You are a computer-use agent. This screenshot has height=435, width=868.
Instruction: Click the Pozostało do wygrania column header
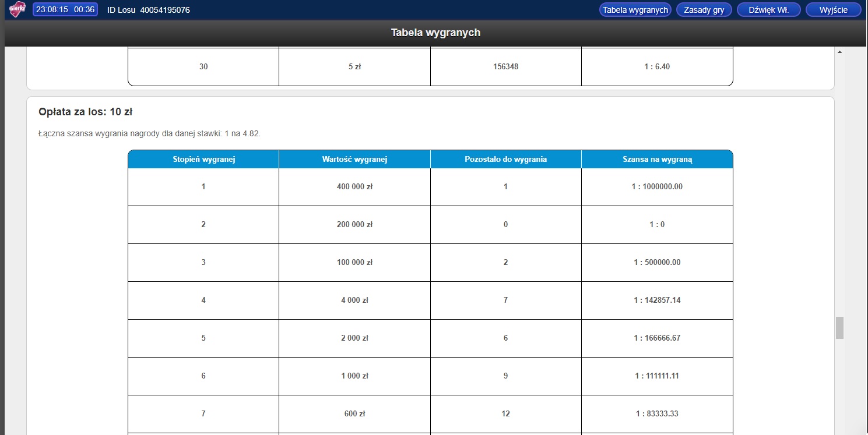coord(505,160)
